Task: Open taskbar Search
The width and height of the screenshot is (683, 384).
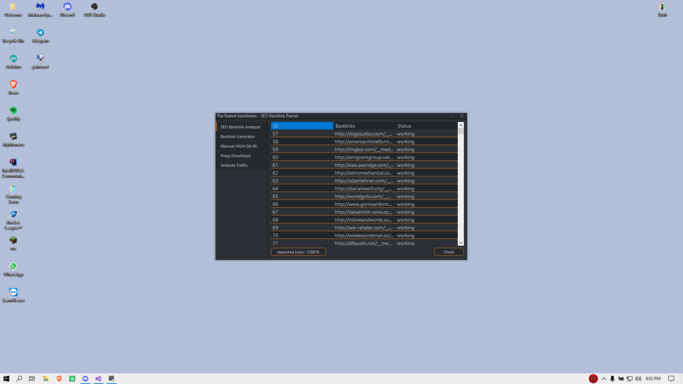Action: pyautogui.click(x=19, y=379)
